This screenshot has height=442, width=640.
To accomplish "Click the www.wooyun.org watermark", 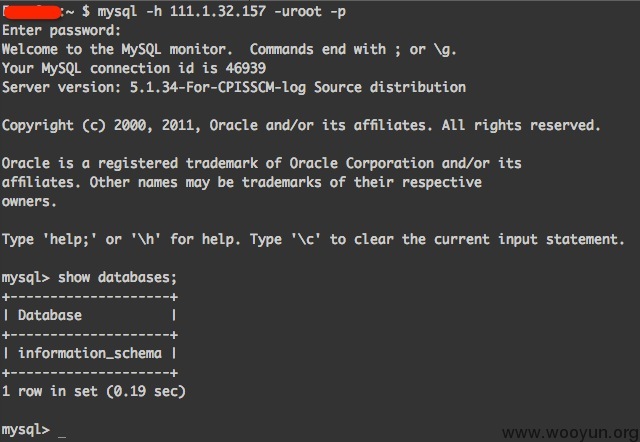I will 571,433.
